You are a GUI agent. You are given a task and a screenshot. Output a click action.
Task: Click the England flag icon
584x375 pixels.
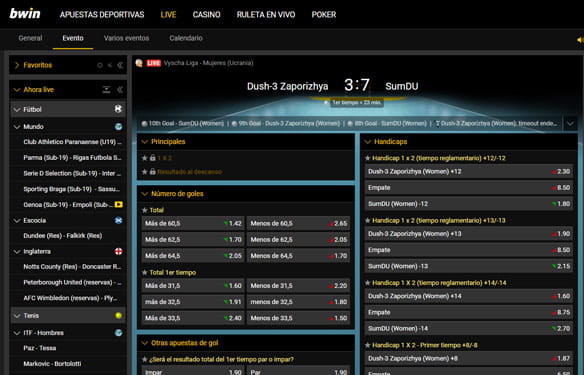(x=118, y=251)
